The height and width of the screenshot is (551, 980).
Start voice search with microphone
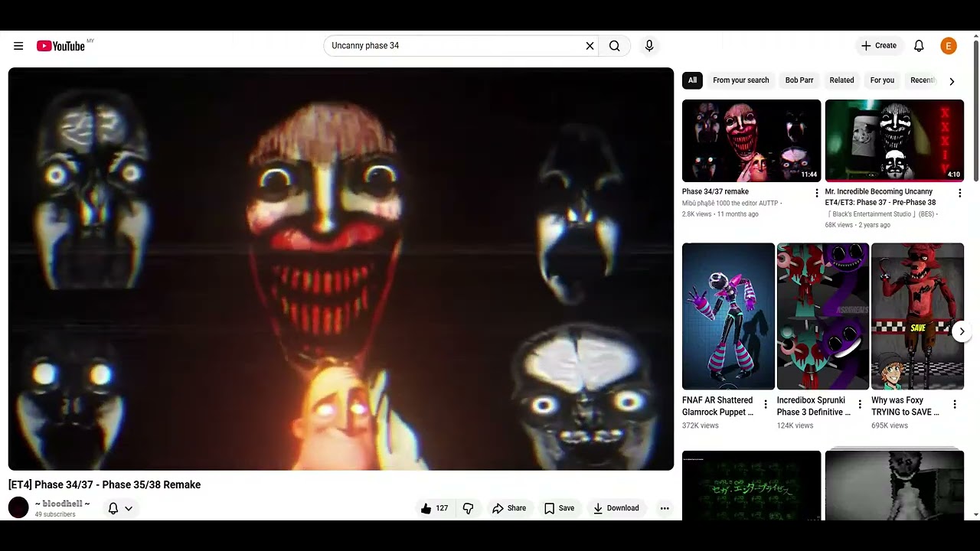[x=649, y=46]
